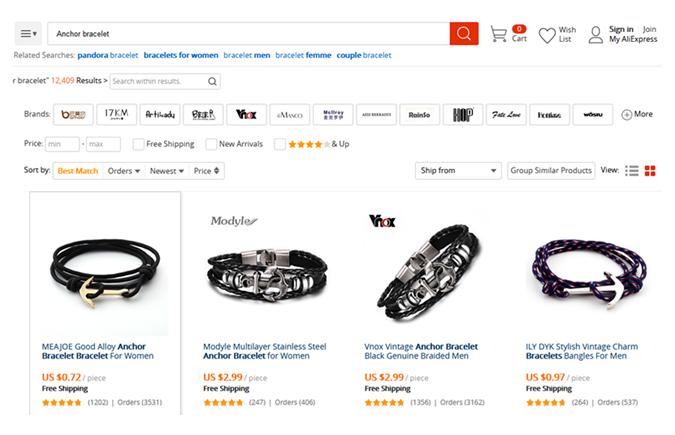Expand the Ship from dropdown
The height and width of the screenshot is (435, 675).
tap(458, 171)
